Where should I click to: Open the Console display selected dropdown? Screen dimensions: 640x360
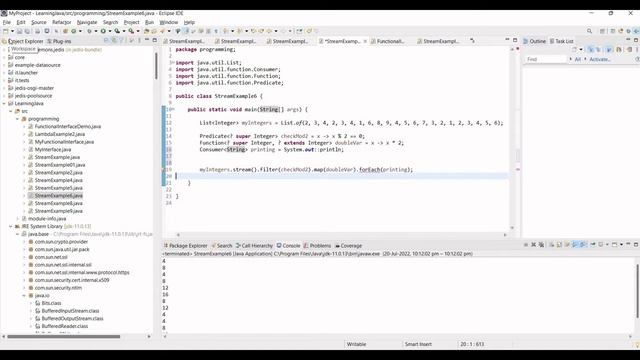(607, 245)
